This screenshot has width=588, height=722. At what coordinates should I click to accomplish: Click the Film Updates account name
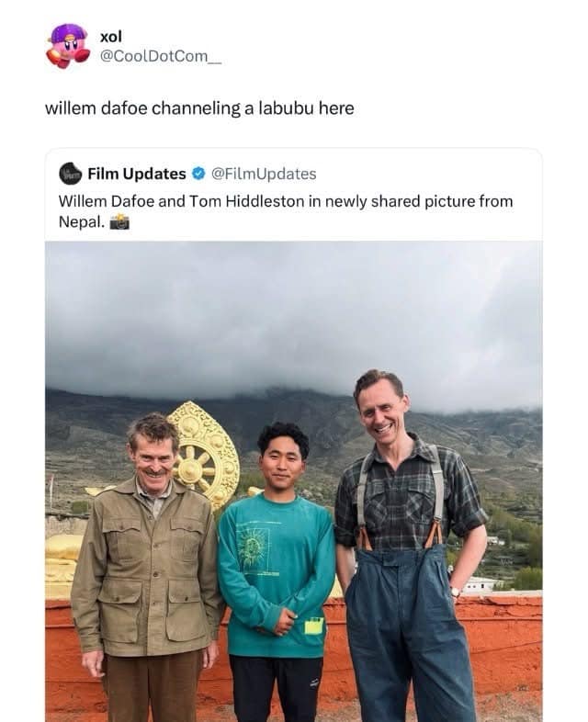pos(137,174)
